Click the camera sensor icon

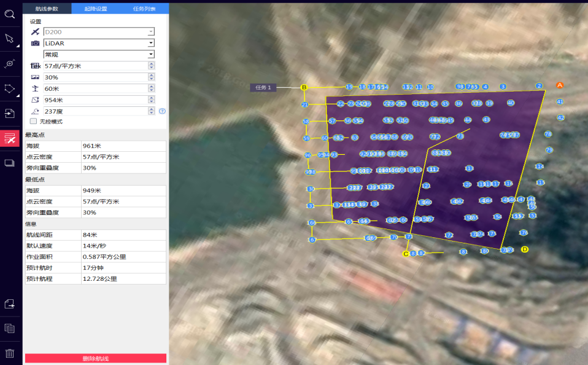(35, 43)
